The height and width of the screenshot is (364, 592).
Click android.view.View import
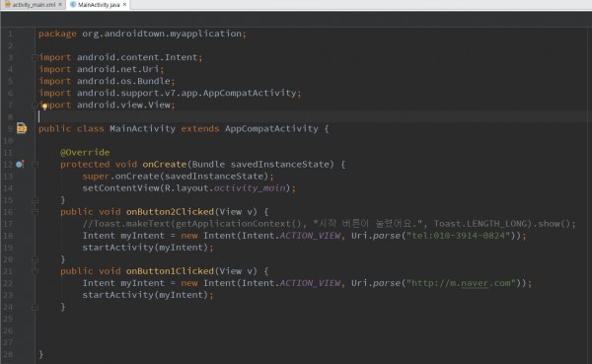pos(123,105)
